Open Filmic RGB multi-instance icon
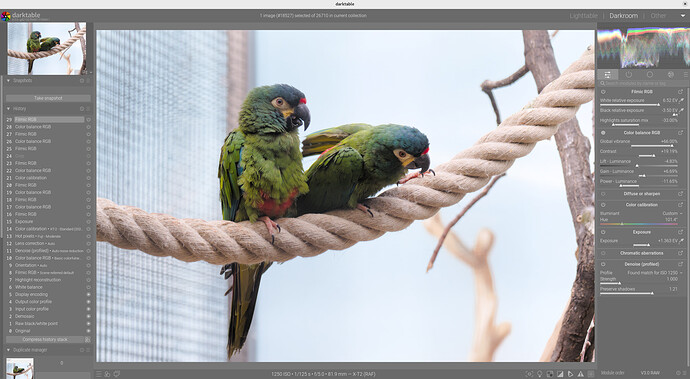The image size is (690, 379). pos(680,92)
